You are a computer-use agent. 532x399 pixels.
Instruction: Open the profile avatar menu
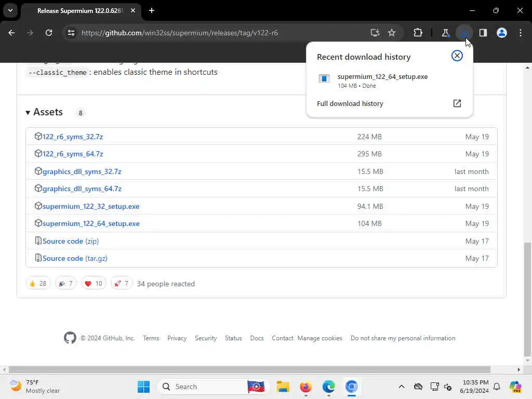coord(502,33)
